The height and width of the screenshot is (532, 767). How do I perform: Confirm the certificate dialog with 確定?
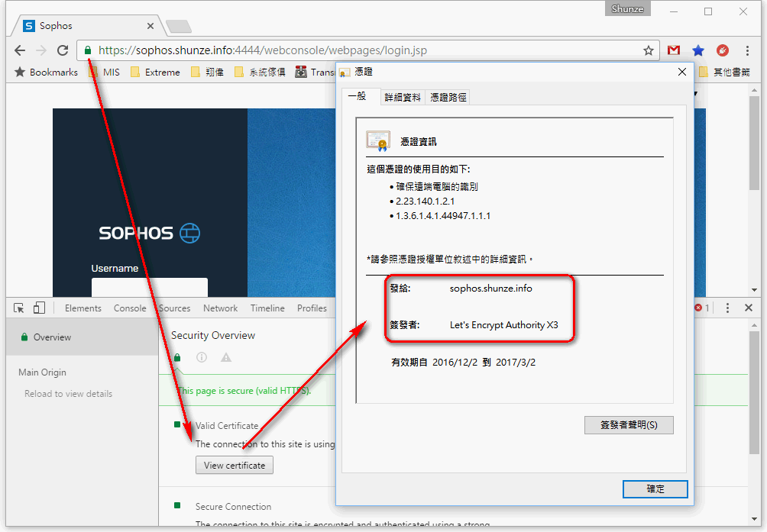[655, 489]
